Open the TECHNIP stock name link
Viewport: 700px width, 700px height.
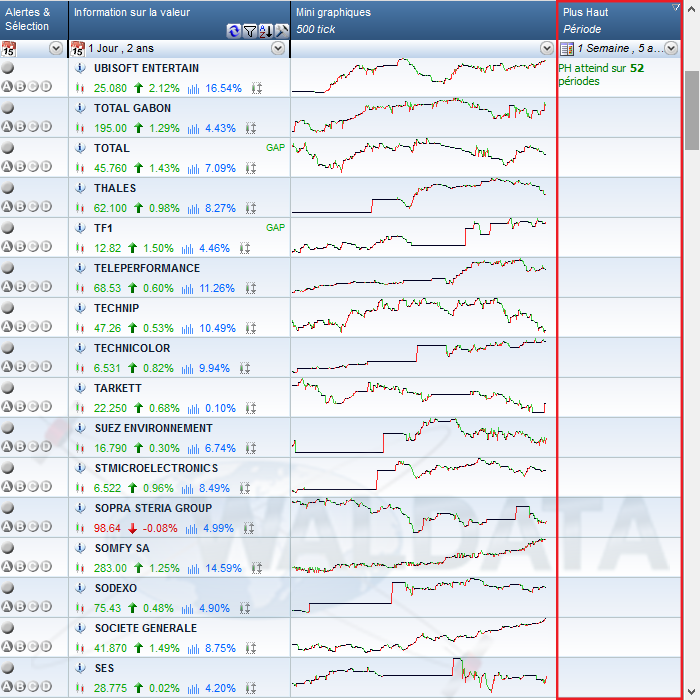coord(117,308)
